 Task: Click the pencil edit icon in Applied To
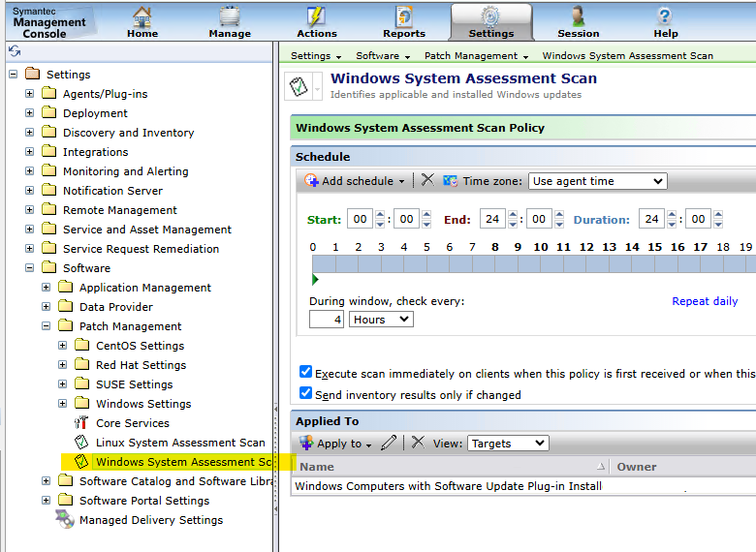pyautogui.click(x=389, y=443)
